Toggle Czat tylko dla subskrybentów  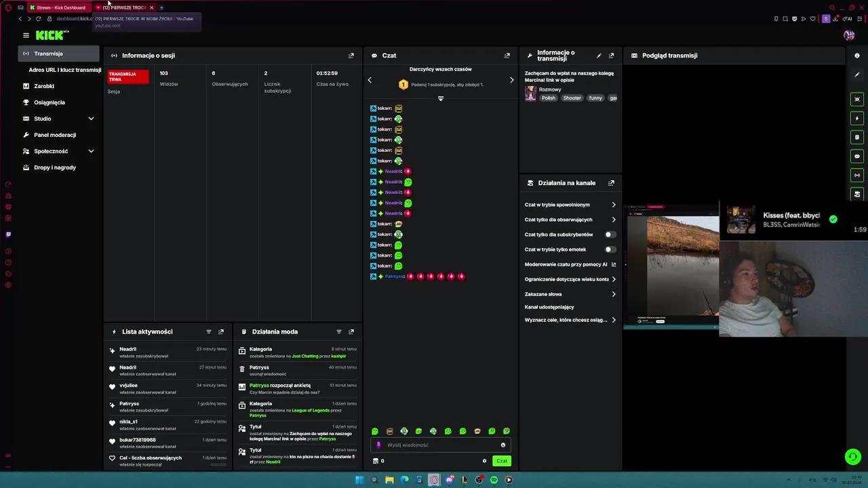click(610, 235)
